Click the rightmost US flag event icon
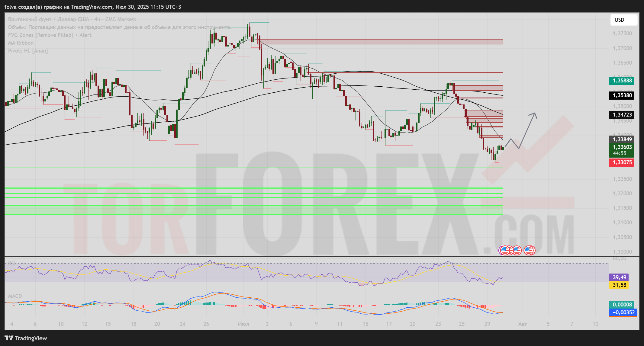 pos(529,250)
